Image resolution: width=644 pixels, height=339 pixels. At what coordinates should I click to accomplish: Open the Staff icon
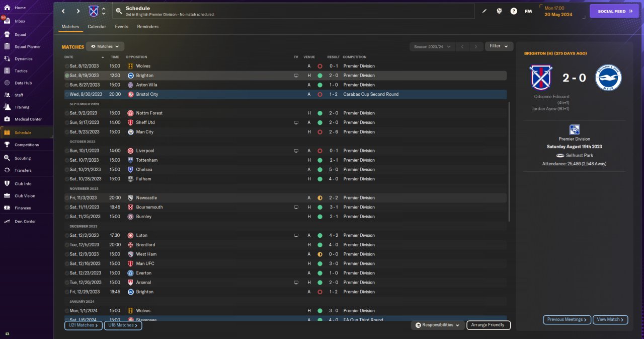tap(7, 95)
